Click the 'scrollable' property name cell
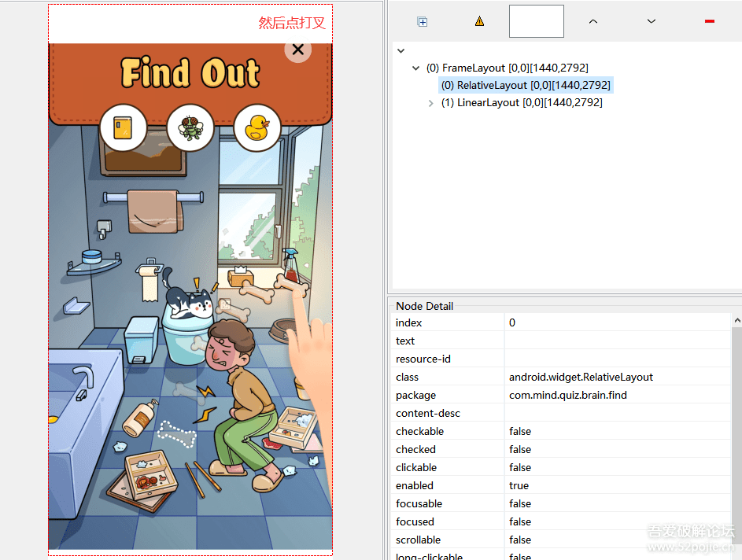742x560 pixels. (447, 540)
